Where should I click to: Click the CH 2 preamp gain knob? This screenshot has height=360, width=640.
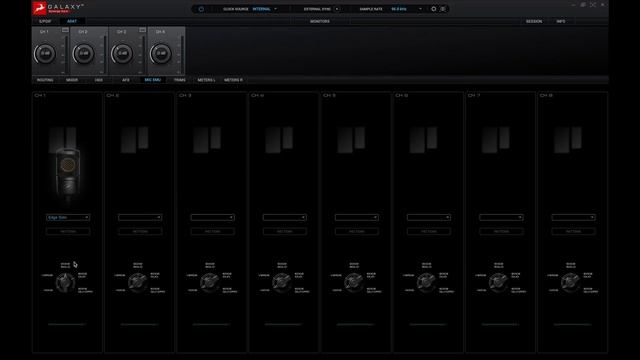tap(83, 53)
